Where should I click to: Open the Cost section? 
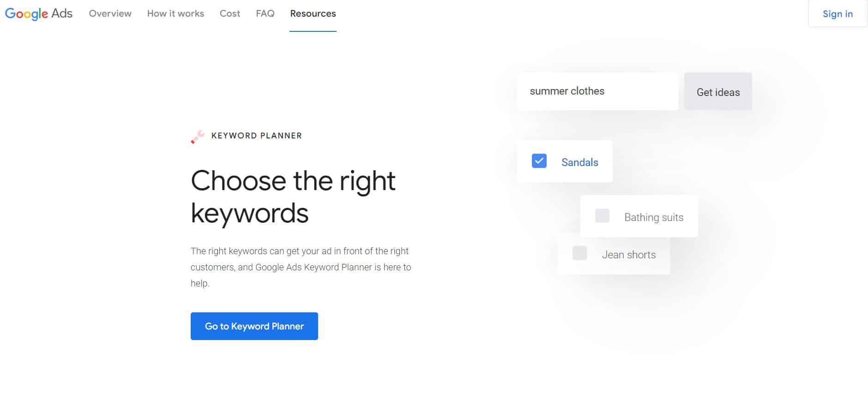click(x=229, y=13)
